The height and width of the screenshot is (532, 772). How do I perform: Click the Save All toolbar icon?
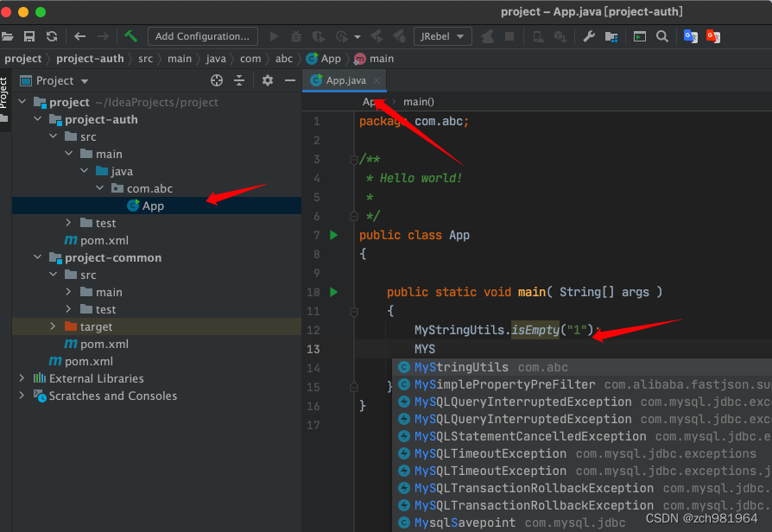pos(29,36)
